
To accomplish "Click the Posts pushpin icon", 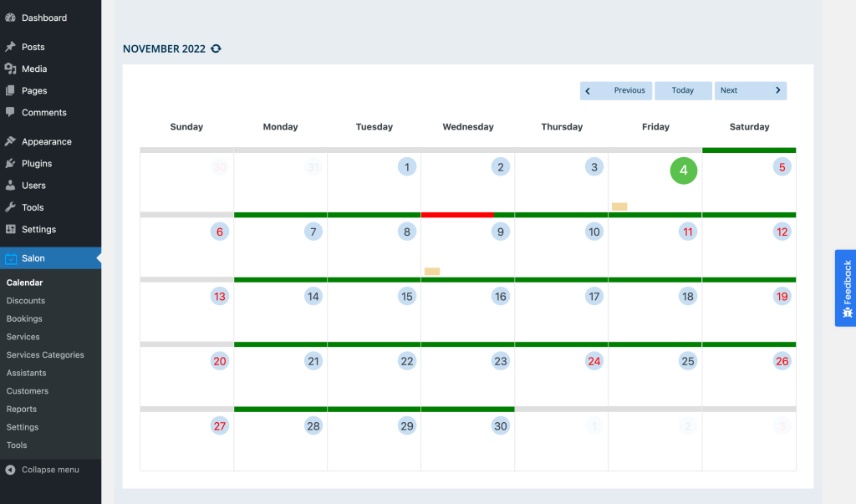I will [10, 47].
